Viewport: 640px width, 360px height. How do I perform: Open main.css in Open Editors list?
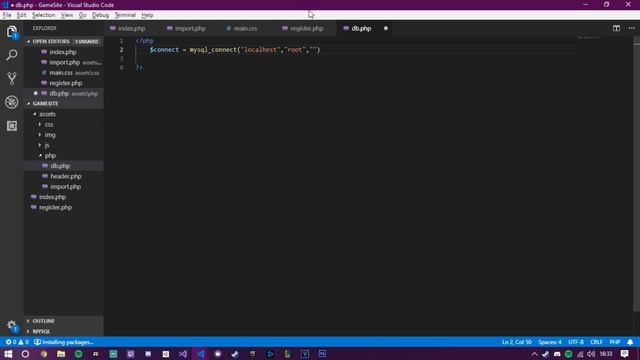(64, 73)
